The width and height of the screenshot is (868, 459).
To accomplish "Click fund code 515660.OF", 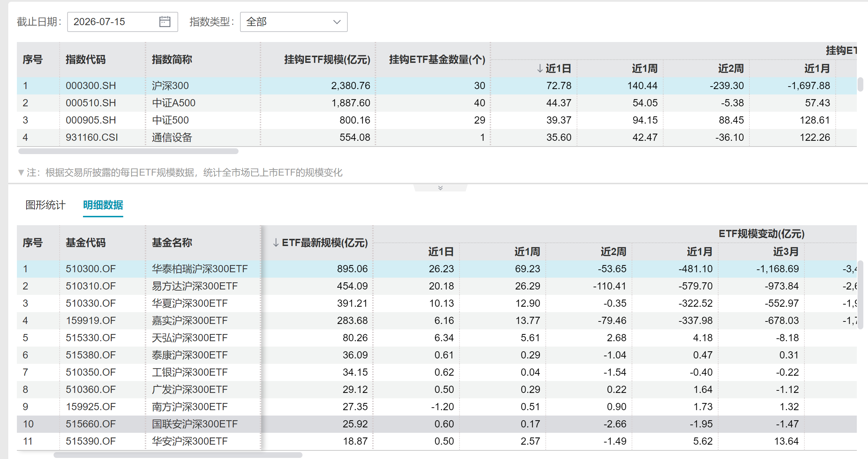I will click(x=91, y=424).
